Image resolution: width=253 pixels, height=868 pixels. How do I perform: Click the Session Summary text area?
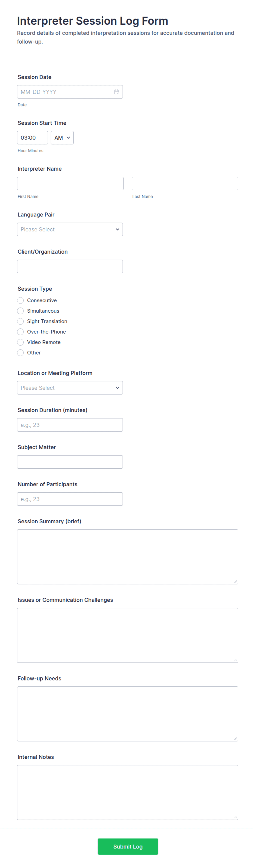[128, 557]
